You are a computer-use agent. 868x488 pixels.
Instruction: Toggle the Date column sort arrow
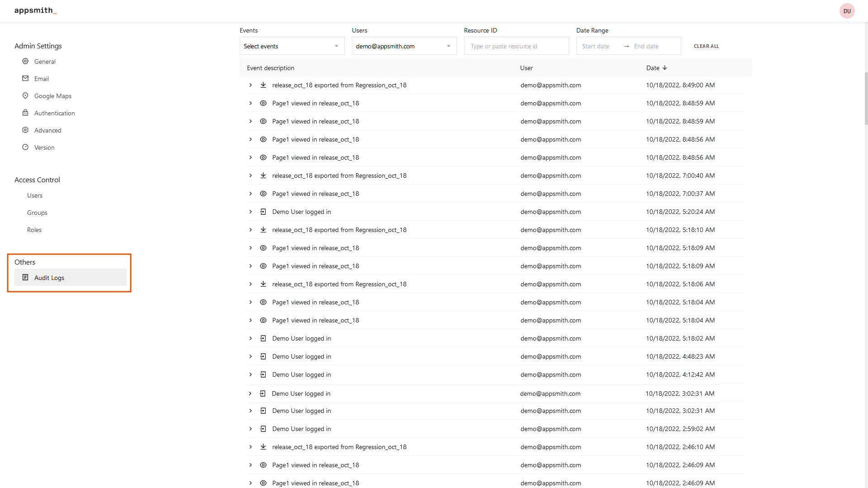tap(664, 68)
